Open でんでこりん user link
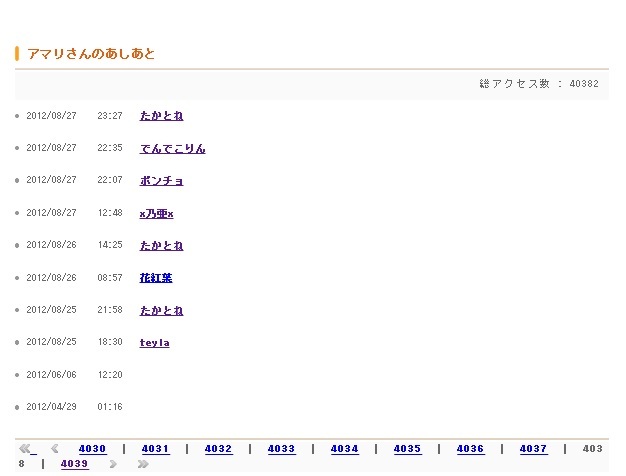The height and width of the screenshot is (476, 626). tap(172, 148)
